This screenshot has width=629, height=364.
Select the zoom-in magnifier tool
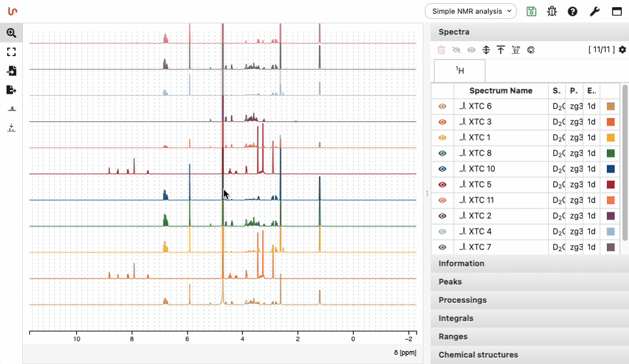(x=11, y=33)
